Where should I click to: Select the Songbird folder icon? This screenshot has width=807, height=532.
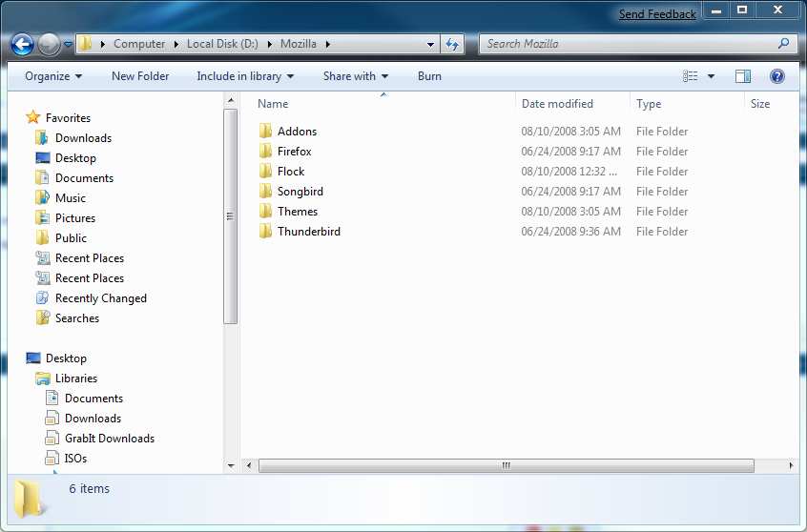point(265,192)
